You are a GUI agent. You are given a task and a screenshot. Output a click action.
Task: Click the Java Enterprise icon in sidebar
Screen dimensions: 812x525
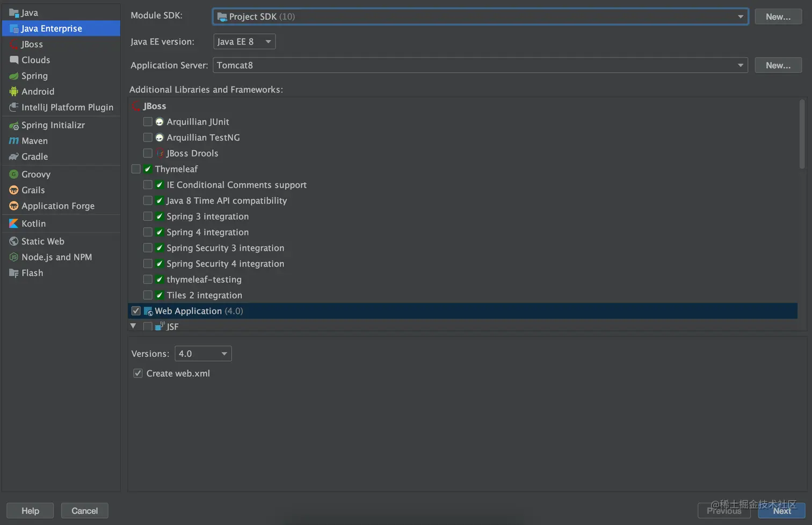point(14,28)
